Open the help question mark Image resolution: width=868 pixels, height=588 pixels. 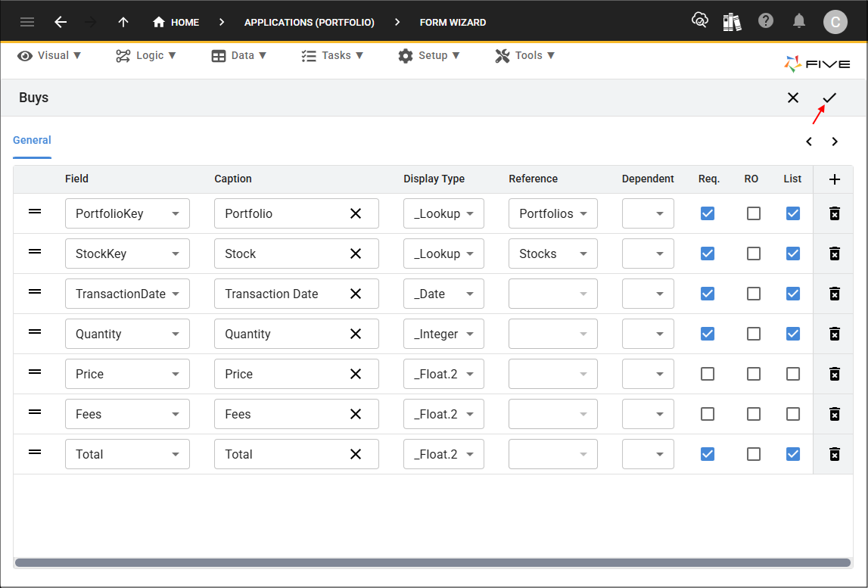pyautogui.click(x=766, y=21)
